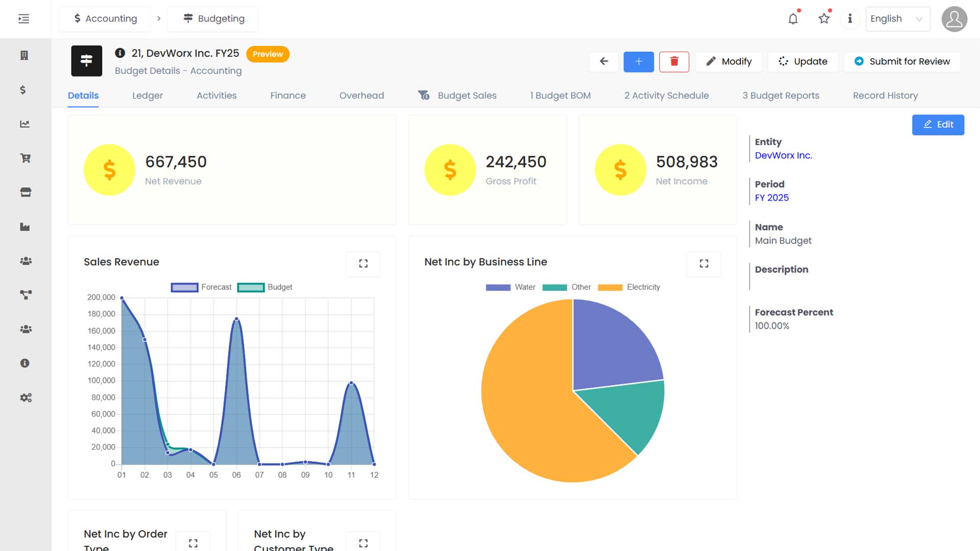Expand the Sales Revenue chart to fullscreen
Screen dimensions: 980x551
click(363, 264)
